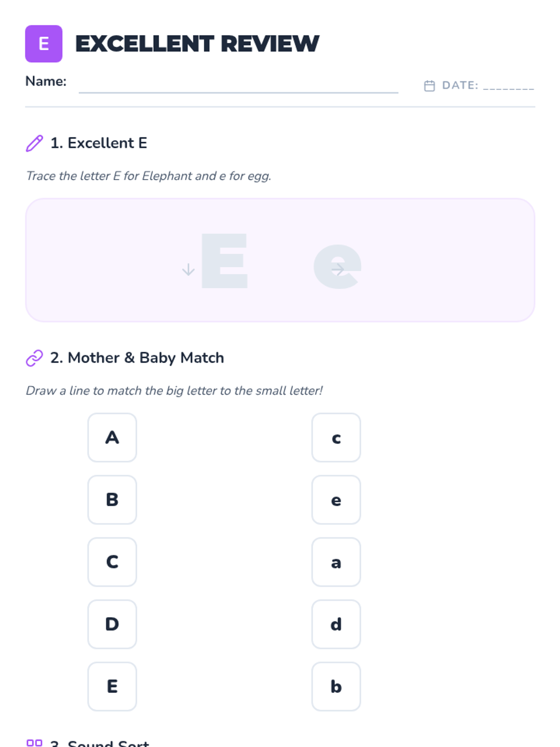Choose the lowercase a letter box
Image resolution: width=560 pixels, height=747 pixels.
(x=336, y=562)
